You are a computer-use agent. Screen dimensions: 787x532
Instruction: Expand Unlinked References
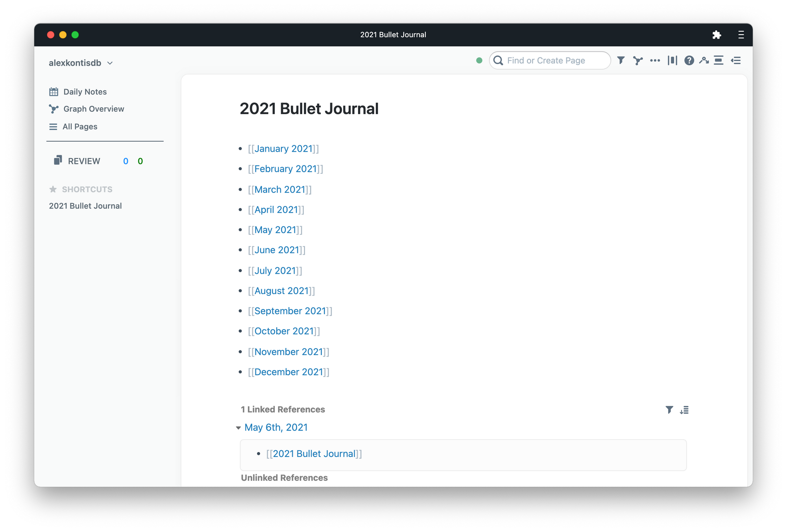(284, 478)
